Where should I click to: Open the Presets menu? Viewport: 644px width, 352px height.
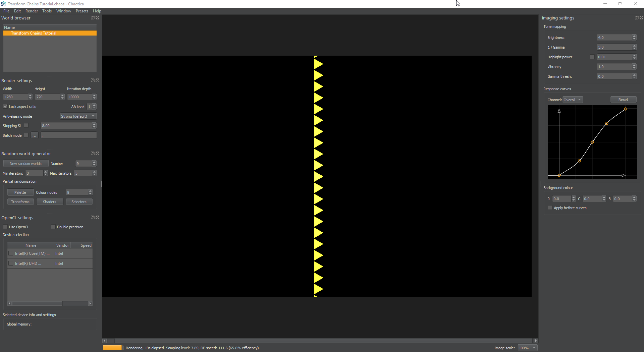click(x=82, y=11)
